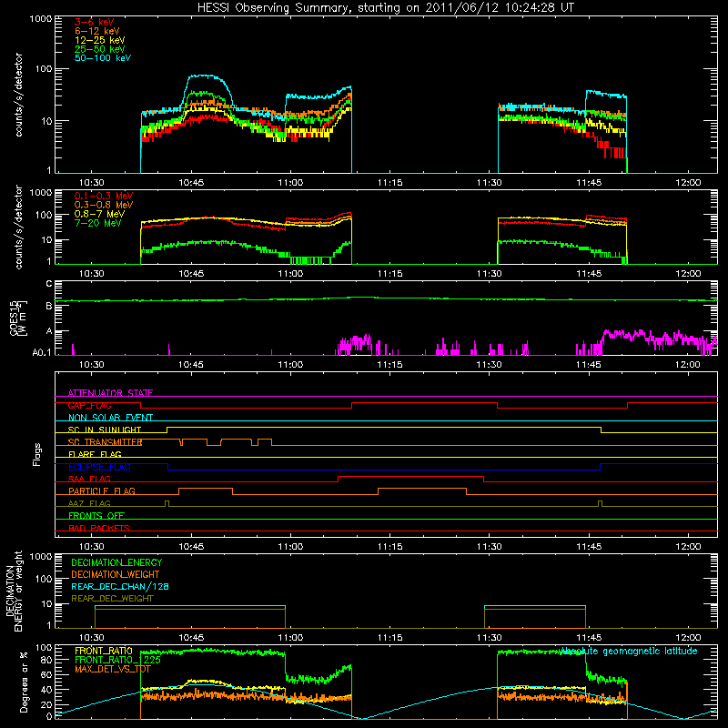Click the DECIMATION_WEIGHT legend label
The height and width of the screenshot is (728, 728).
[x=116, y=575]
